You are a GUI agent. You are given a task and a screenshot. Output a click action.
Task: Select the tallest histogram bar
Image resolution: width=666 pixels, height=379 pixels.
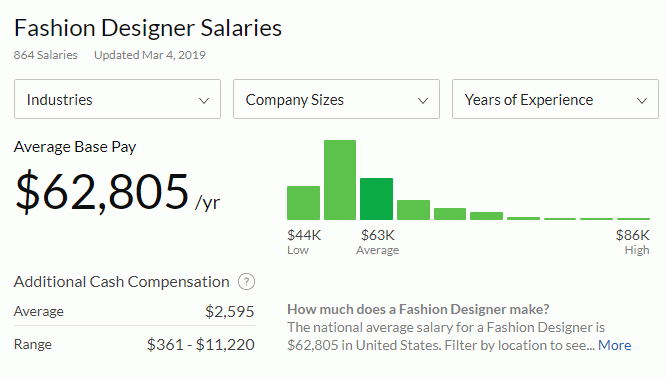pyautogui.click(x=340, y=180)
